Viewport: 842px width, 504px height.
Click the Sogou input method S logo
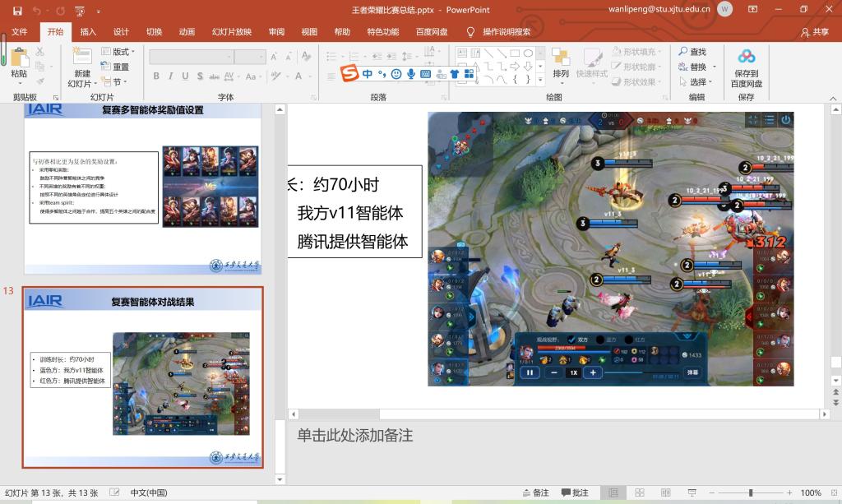tap(349, 74)
